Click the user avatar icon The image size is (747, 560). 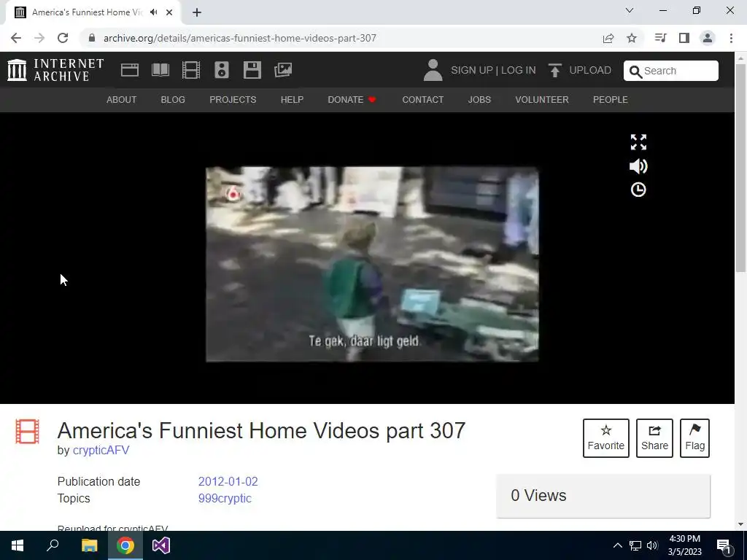tap(433, 70)
